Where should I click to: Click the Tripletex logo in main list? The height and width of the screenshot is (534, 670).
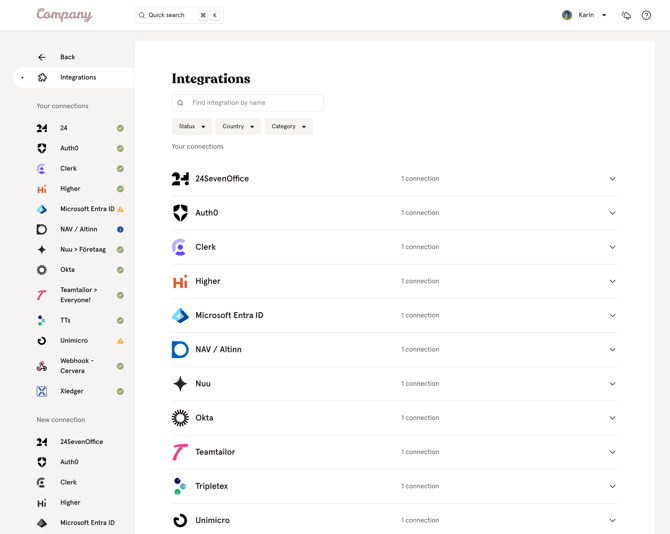[x=179, y=486]
